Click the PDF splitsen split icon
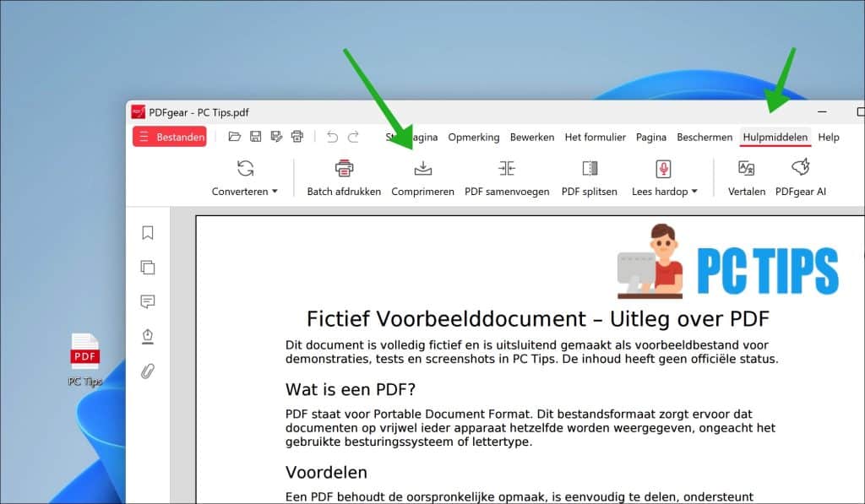 pos(590,168)
